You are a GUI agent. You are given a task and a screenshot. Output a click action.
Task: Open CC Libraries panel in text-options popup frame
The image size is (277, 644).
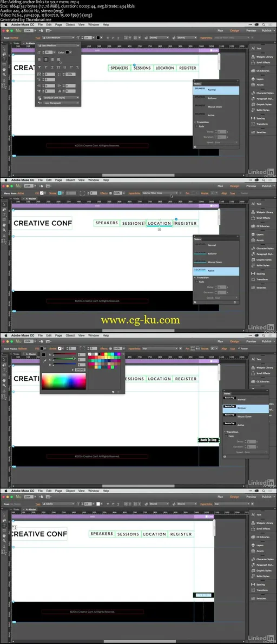pos(261,71)
